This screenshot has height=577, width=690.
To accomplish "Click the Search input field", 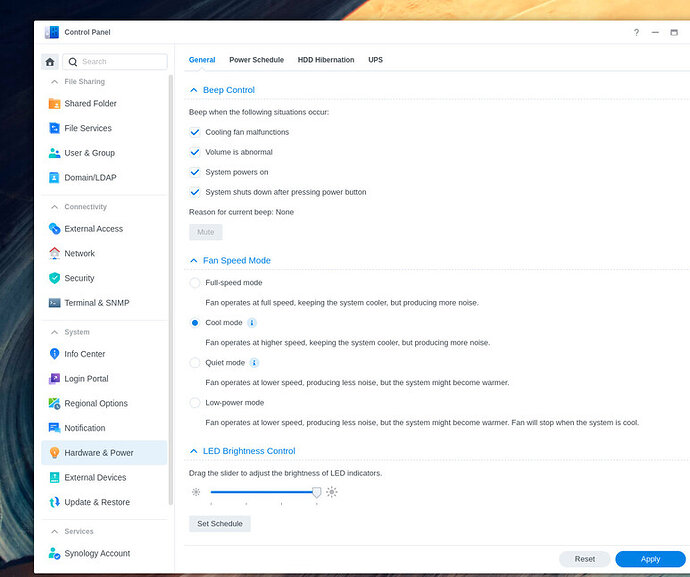I will click(x=115, y=62).
